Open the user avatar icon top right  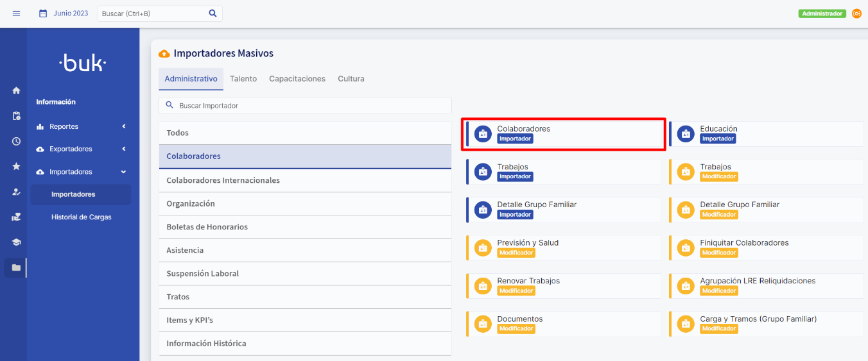click(x=856, y=13)
